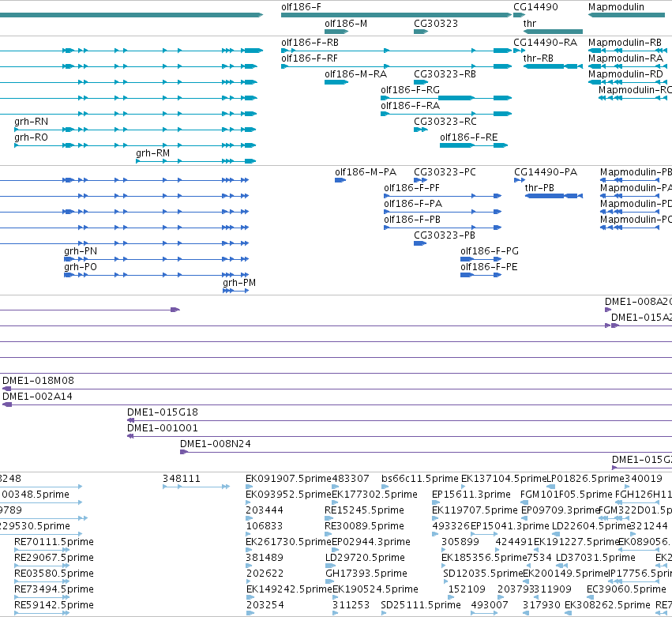Click EST label GH17393.5prime
The height and width of the screenshot is (617, 672).
tap(366, 574)
